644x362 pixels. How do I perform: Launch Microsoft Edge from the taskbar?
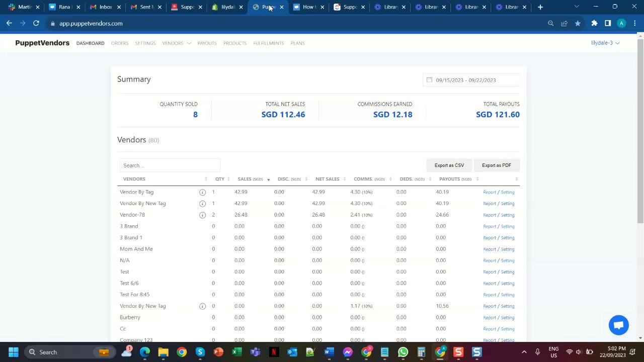(145, 352)
